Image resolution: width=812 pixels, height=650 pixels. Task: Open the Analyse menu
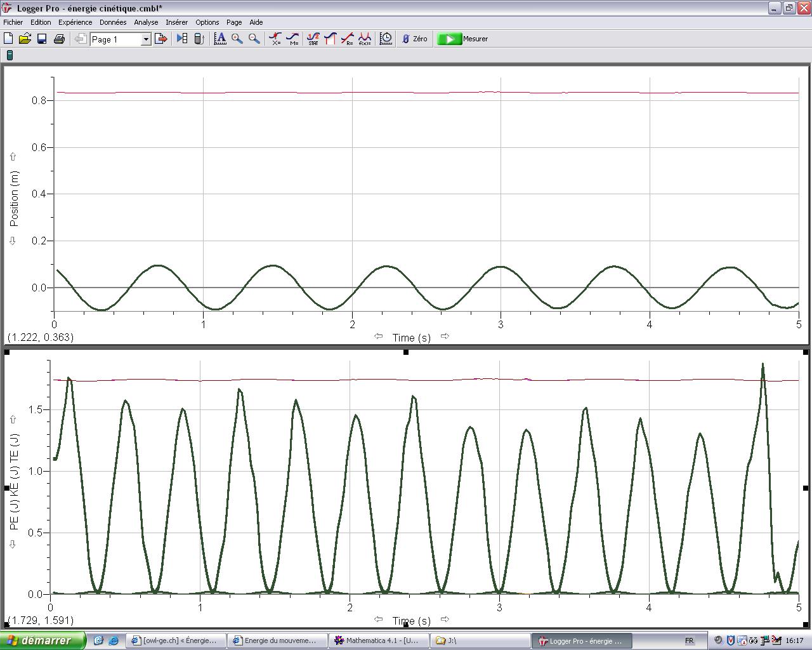146,22
